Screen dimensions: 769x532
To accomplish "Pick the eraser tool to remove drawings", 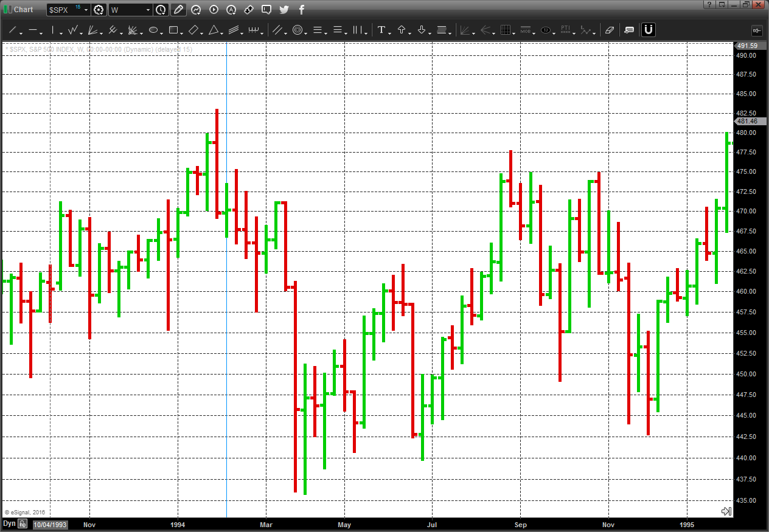I will [610, 30].
